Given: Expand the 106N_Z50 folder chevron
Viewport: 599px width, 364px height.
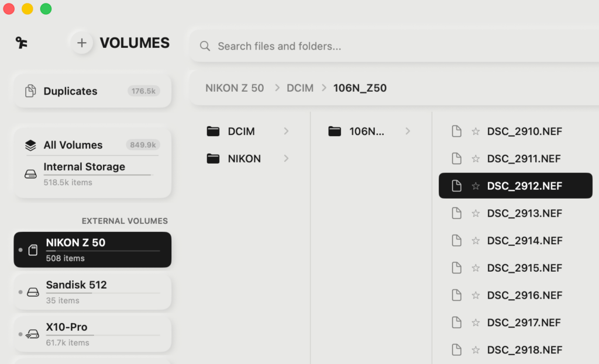Looking at the screenshot, I should pos(408,131).
